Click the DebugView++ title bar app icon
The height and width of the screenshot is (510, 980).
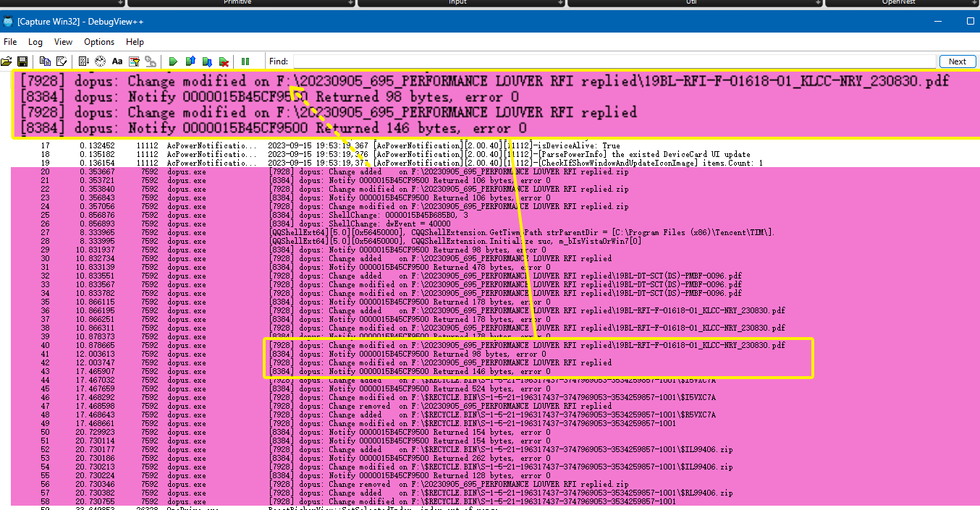point(8,22)
